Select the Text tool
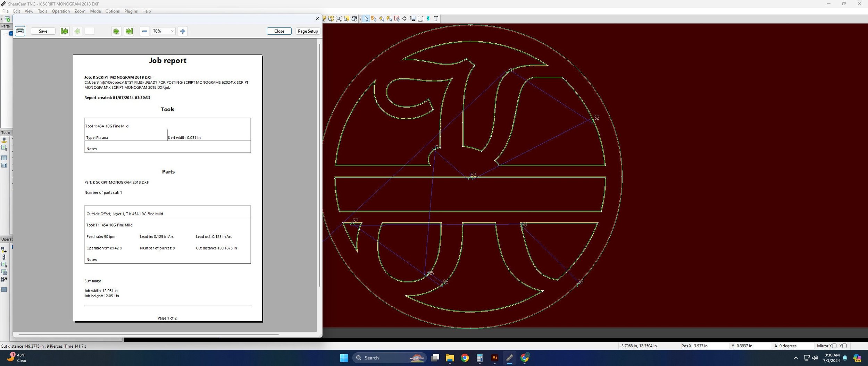This screenshot has width=868, height=366. 436,19
